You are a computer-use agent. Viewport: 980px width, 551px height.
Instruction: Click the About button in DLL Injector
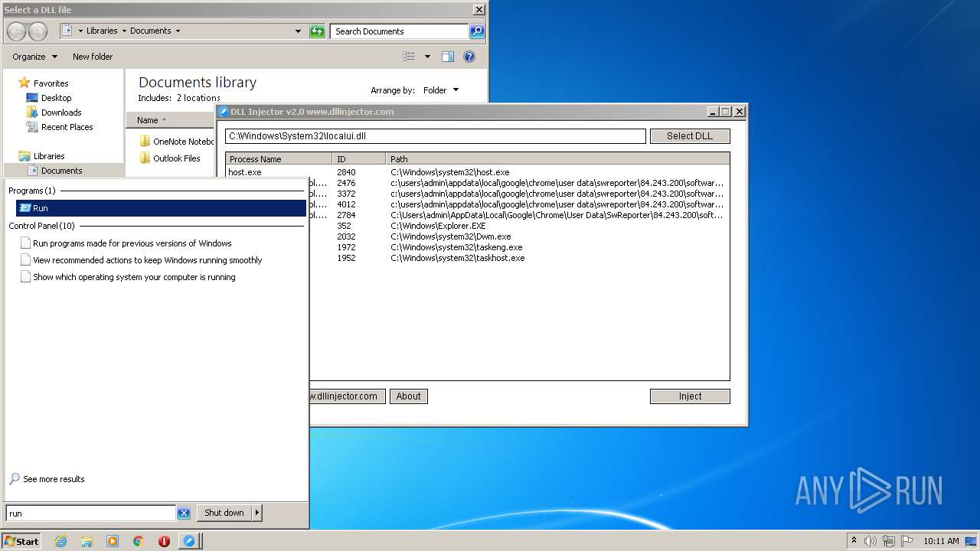(x=408, y=396)
